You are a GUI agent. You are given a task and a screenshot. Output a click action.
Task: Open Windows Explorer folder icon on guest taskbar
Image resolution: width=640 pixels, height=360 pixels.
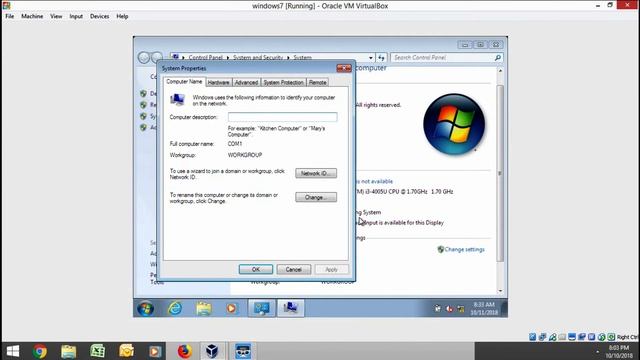(x=203, y=308)
